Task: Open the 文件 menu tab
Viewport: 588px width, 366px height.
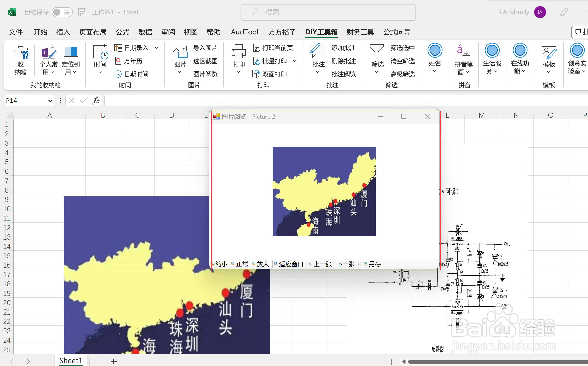Action: coord(16,32)
